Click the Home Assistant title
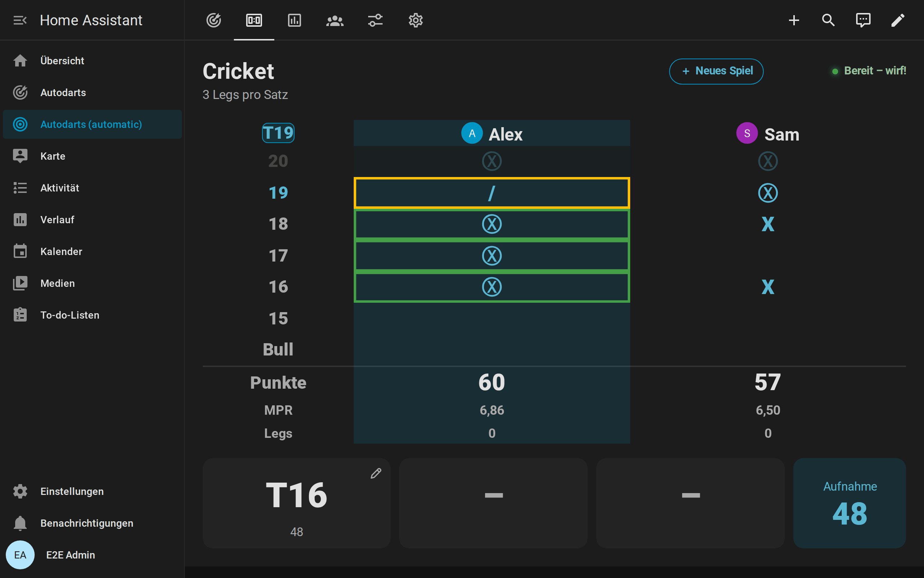 pos(91,20)
